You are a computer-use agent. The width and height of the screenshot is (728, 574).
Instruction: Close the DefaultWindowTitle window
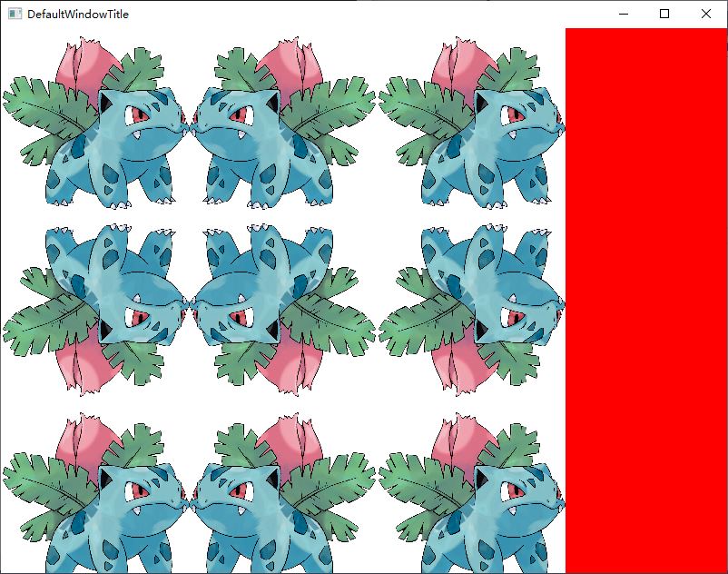tap(705, 14)
